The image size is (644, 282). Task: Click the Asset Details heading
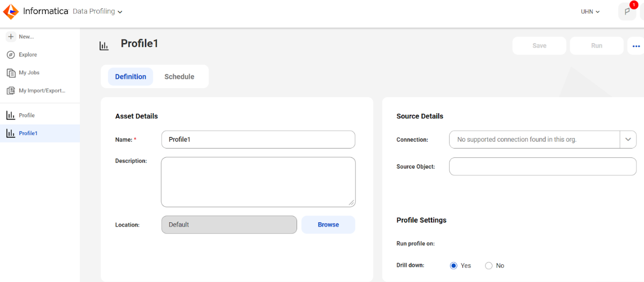coord(136,116)
